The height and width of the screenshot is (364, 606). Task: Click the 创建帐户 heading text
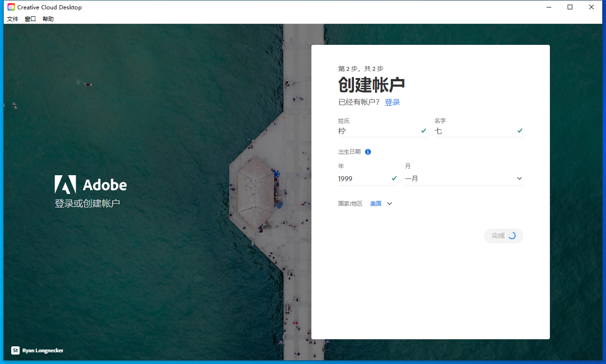pyautogui.click(x=372, y=85)
